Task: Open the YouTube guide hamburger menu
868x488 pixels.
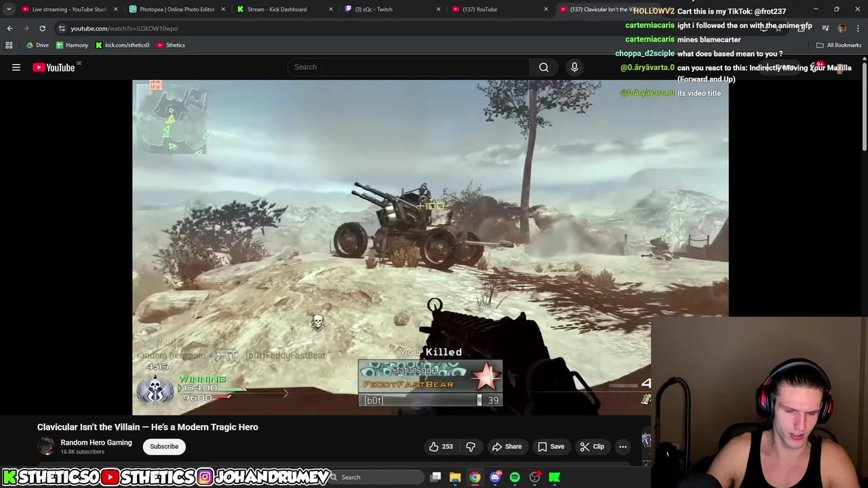Action: coord(16,67)
